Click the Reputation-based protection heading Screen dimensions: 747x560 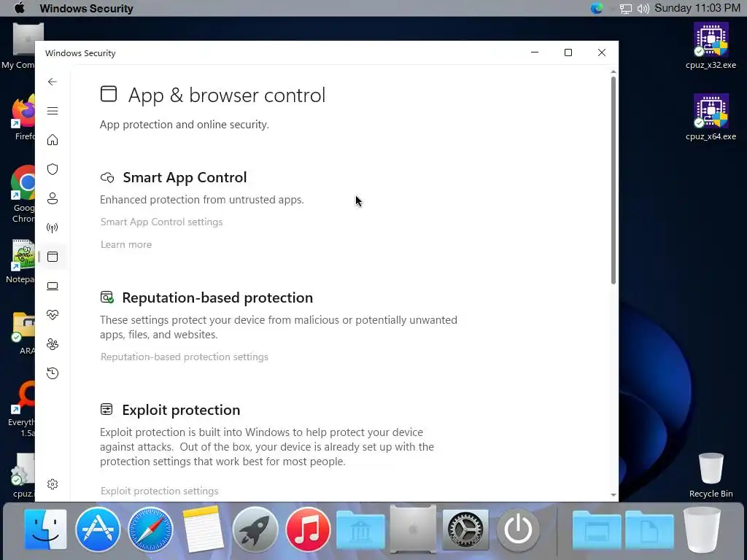pos(217,297)
